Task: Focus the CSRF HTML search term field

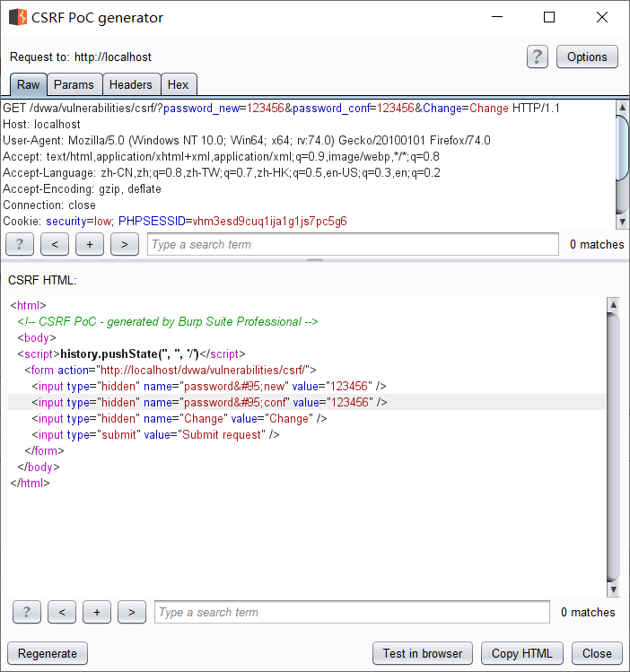Action: tap(352, 612)
